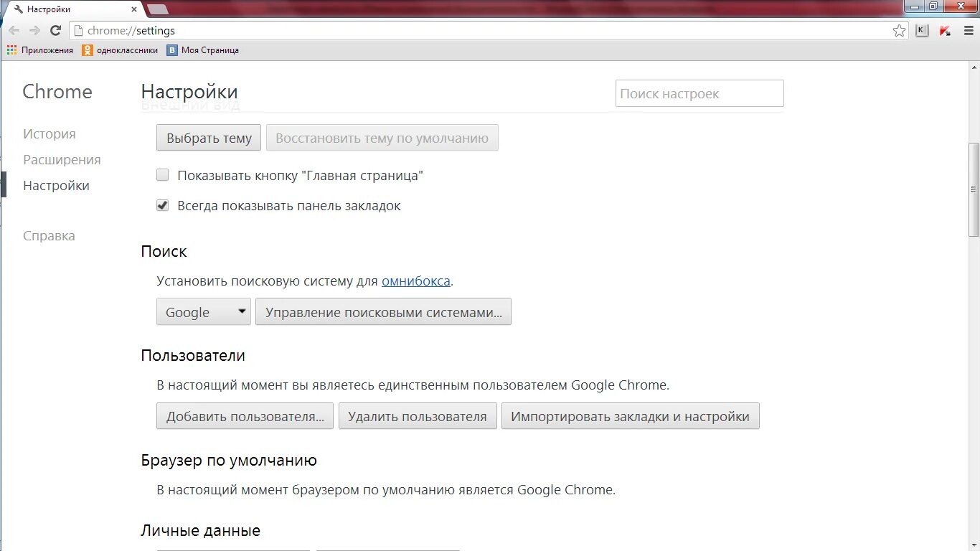This screenshot has height=551, width=980.
Task: Close the Настройки tab
Action: click(133, 9)
